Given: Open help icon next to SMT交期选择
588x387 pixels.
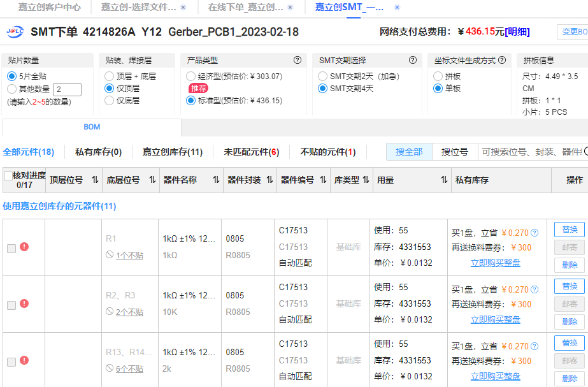Looking at the screenshot, I should tap(413, 60).
